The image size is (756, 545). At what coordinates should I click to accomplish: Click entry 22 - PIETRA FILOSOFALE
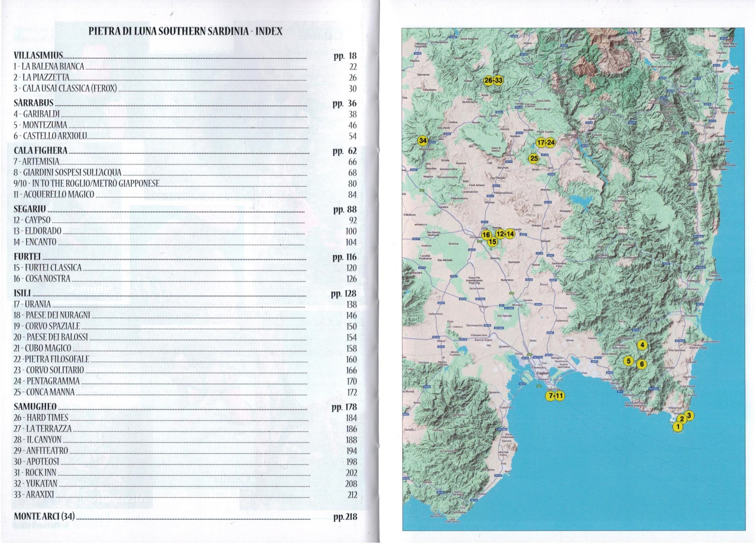[x=52, y=359]
